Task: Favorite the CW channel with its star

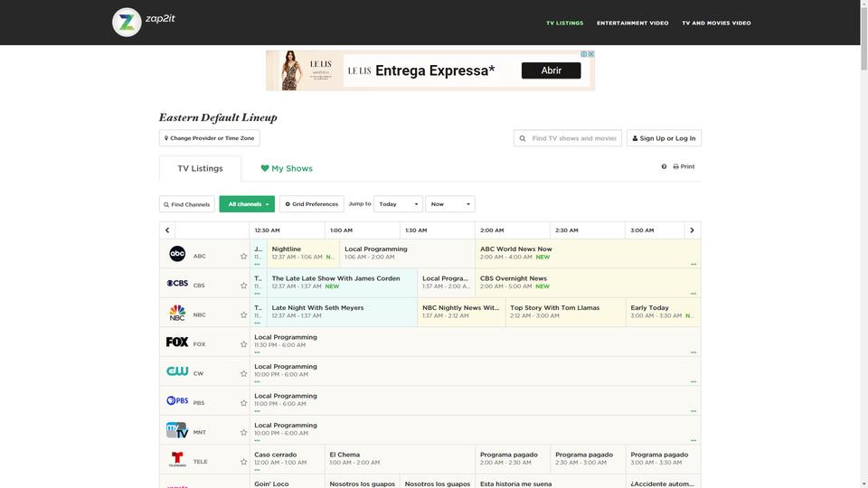Action: 243,373
